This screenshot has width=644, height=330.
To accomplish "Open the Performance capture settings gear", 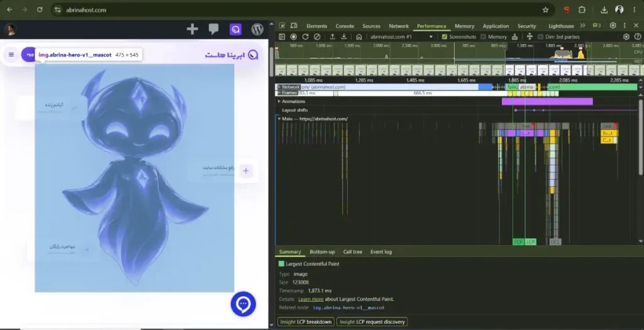I will tap(626, 36).
